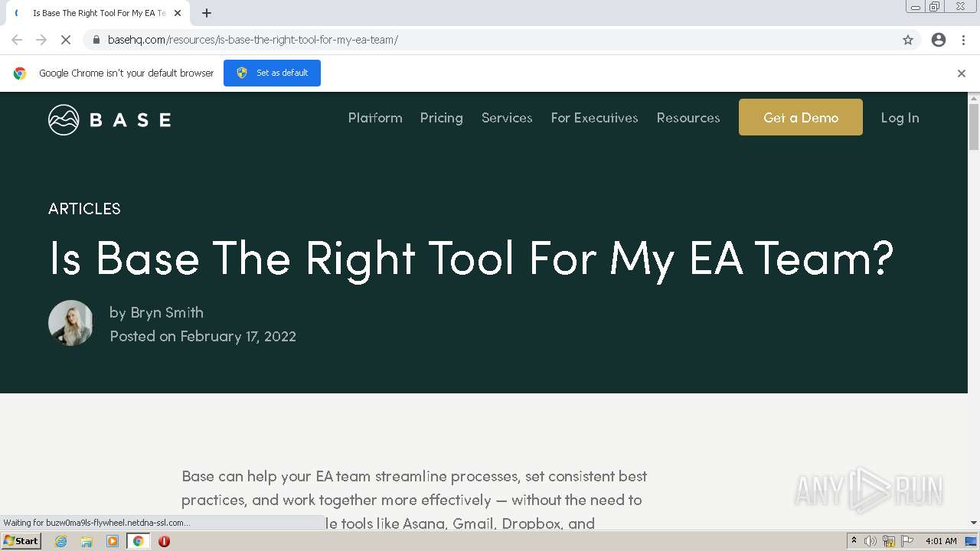Open a new tab with plus icon
Screen dimensions: 980x551
click(207, 13)
